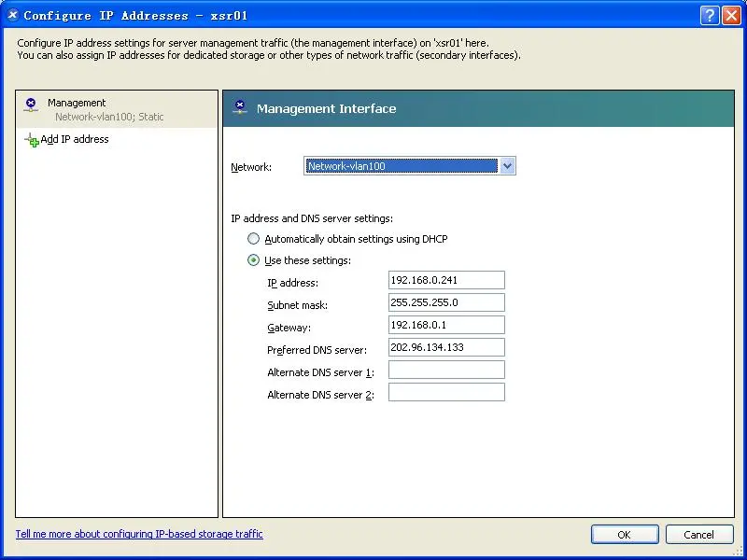Click the Subnet mask field 255.255.255.0
This screenshot has height=560, width=747.
pos(446,302)
